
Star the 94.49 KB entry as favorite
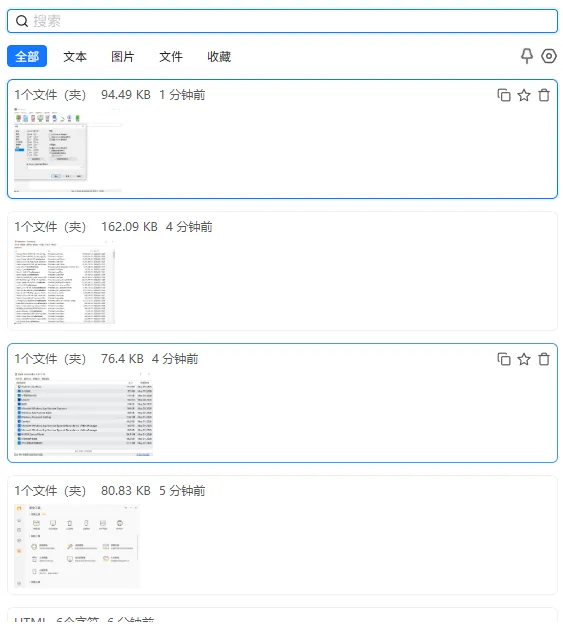524,95
